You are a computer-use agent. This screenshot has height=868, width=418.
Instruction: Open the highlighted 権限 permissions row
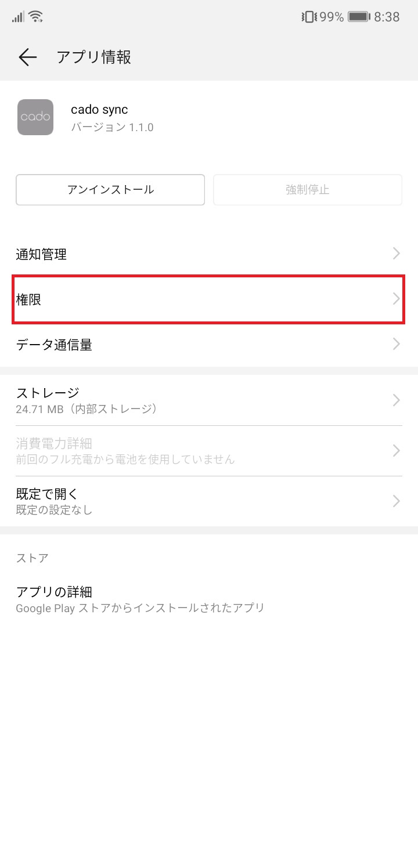coord(209,300)
